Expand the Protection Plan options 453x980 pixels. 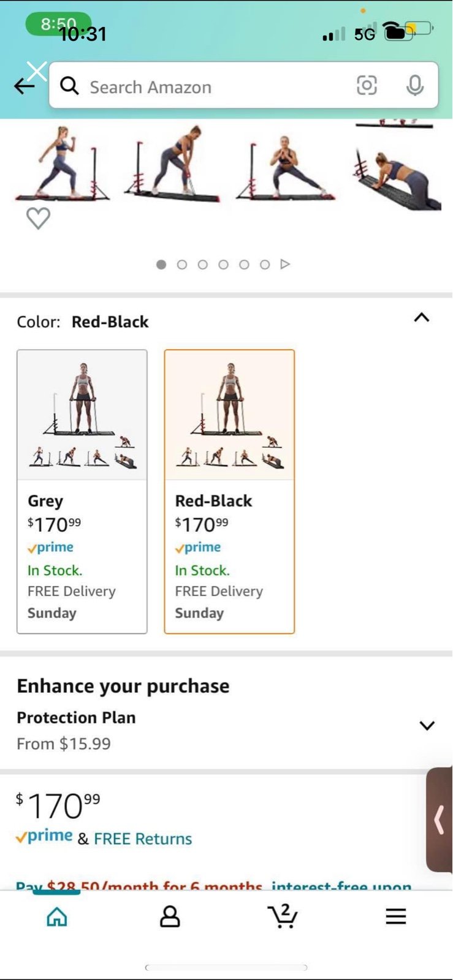pos(427,725)
